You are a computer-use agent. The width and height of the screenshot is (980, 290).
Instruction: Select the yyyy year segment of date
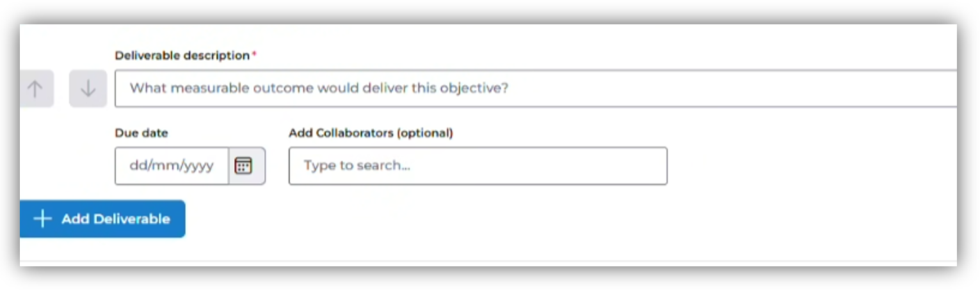198,166
